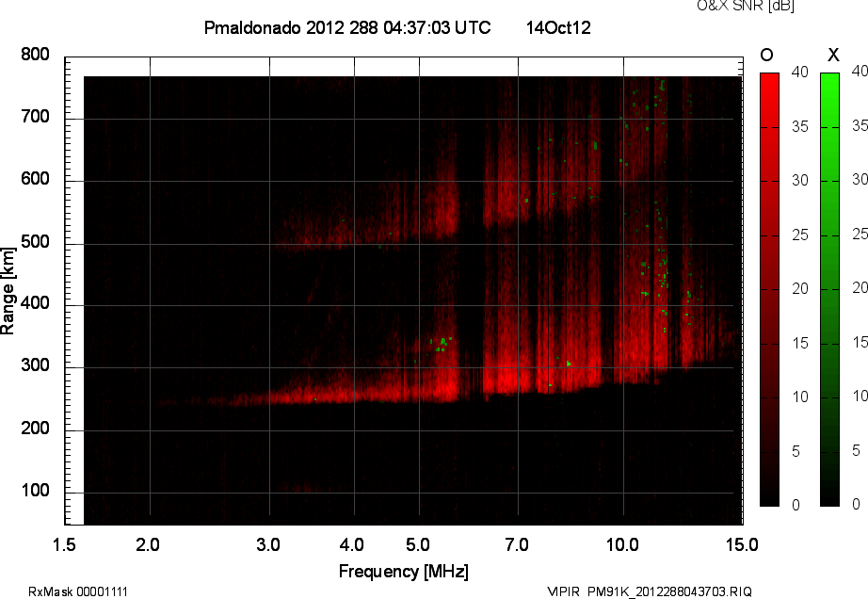Click the date label '14Oct12'
This screenshot has width=868, height=599.
(x=558, y=27)
